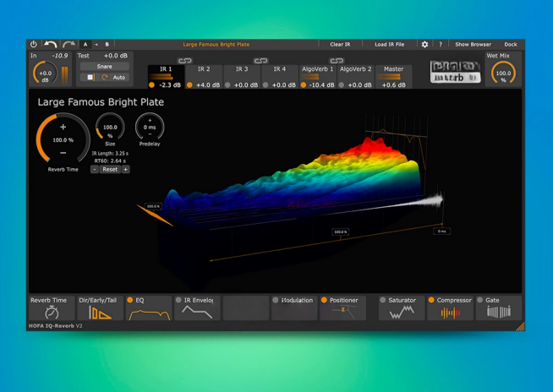The image size is (553, 392).
Task: Click minus button left of Reset
Action: [x=94, y=170]
